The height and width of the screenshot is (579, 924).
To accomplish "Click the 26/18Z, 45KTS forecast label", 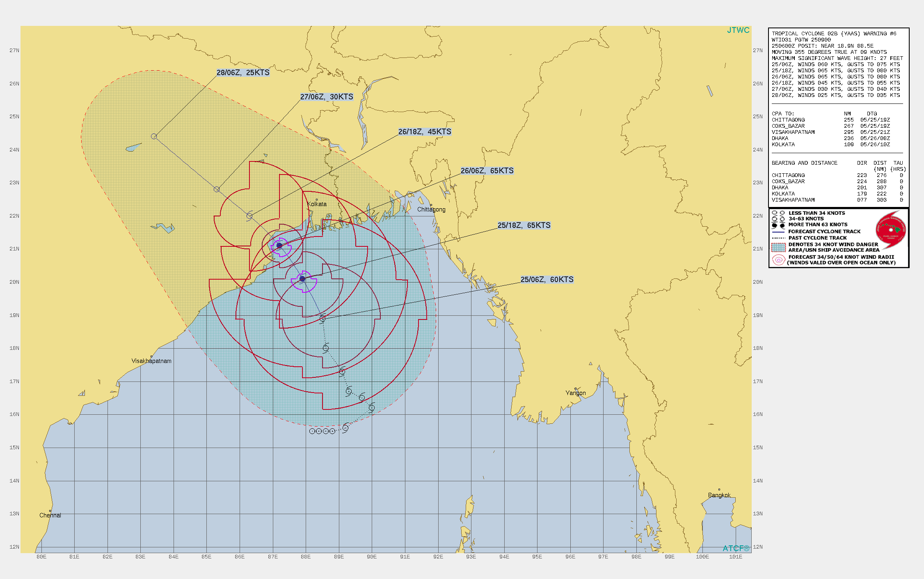I will (425, 132).
